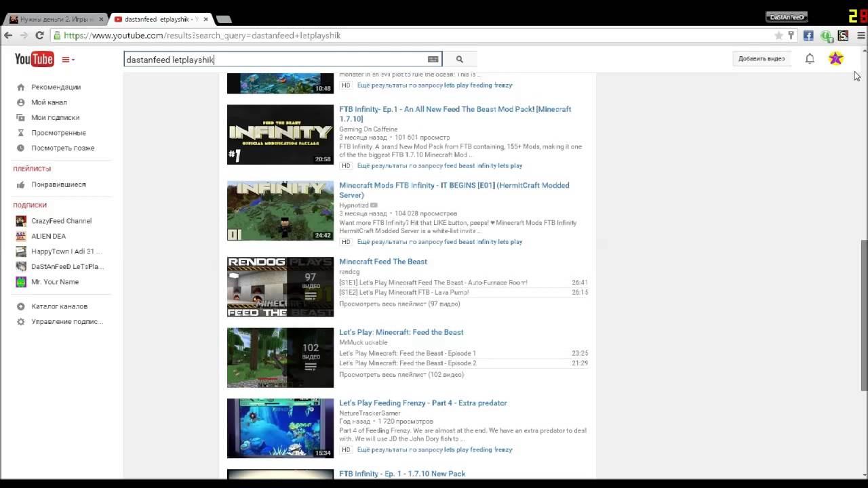Open the Facebook extension icon
Screen dimensions: 868x488
point(808,35)
